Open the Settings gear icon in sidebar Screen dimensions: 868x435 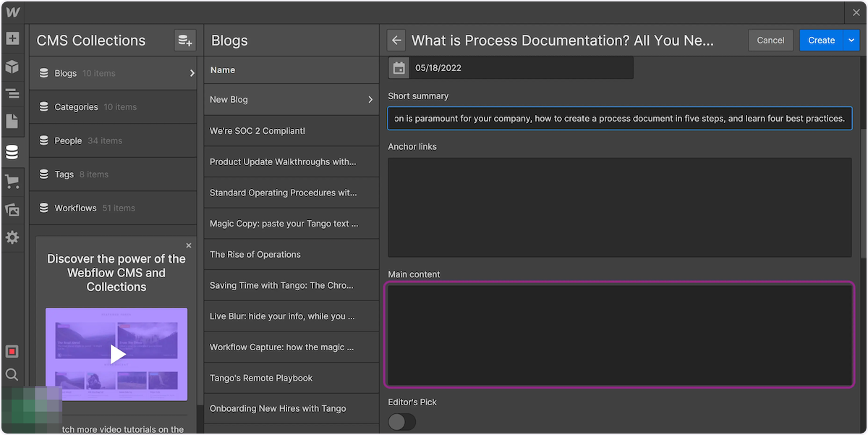tap(12, 237)
